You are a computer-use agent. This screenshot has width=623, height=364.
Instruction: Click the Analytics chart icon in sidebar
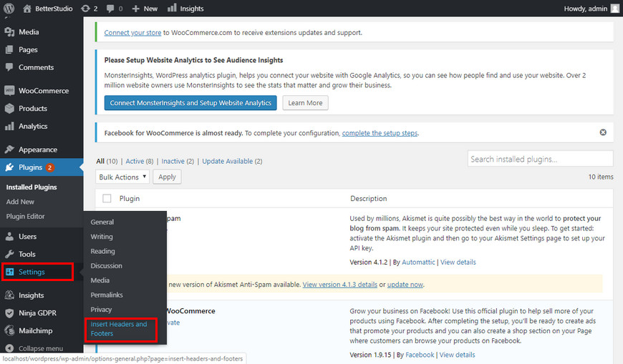click(9, 127)
